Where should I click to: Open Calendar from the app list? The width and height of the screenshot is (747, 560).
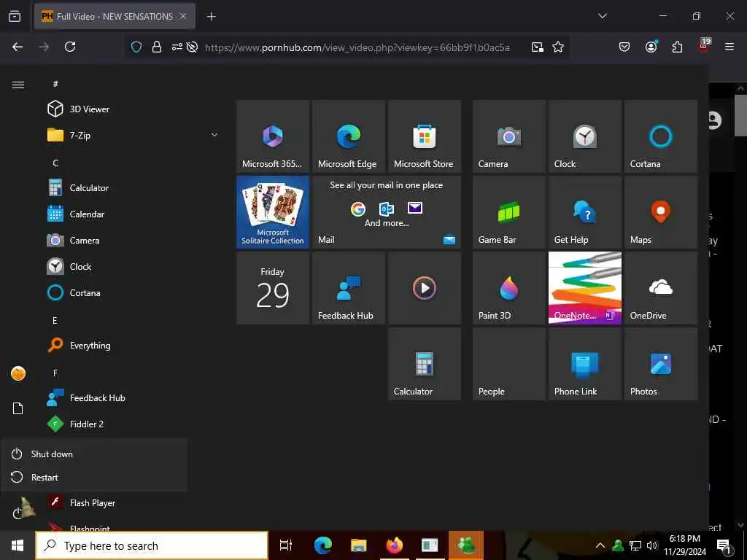(x=133, y=214)
